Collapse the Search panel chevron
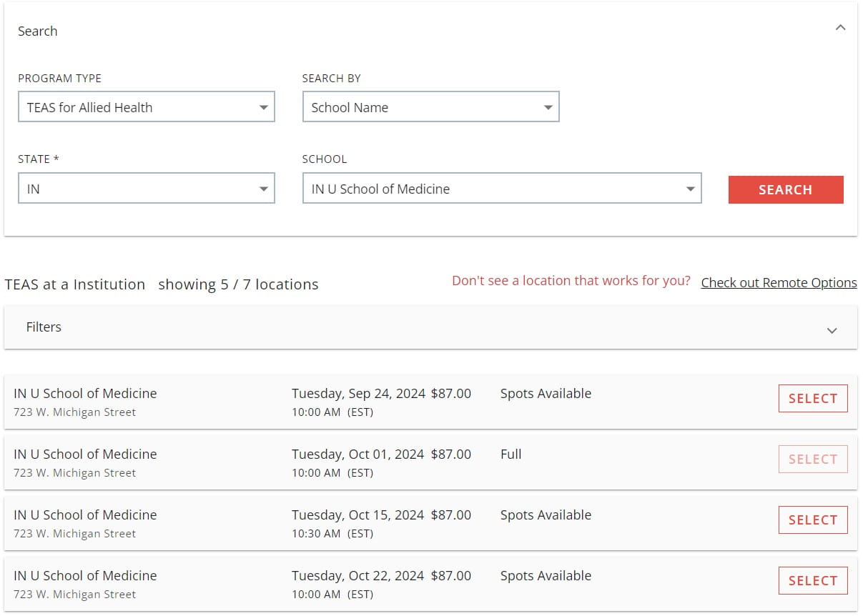 (x=840, y=28)
